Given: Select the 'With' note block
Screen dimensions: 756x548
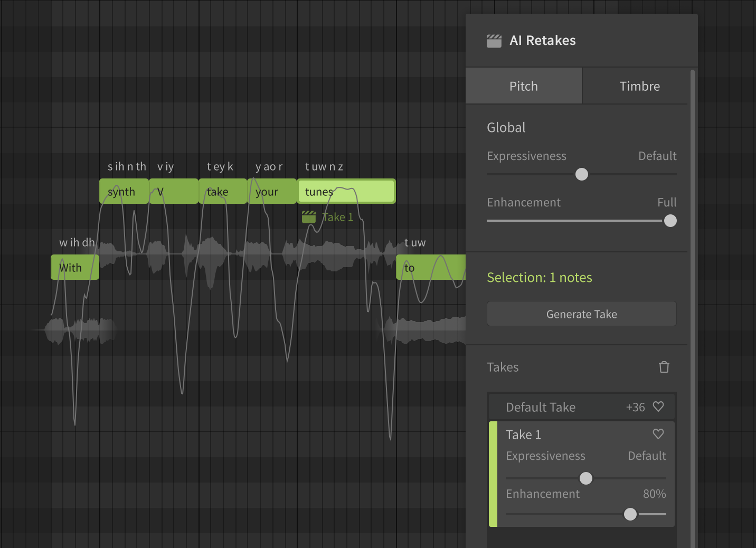Looking at the screenshot, I should (74, 267).
